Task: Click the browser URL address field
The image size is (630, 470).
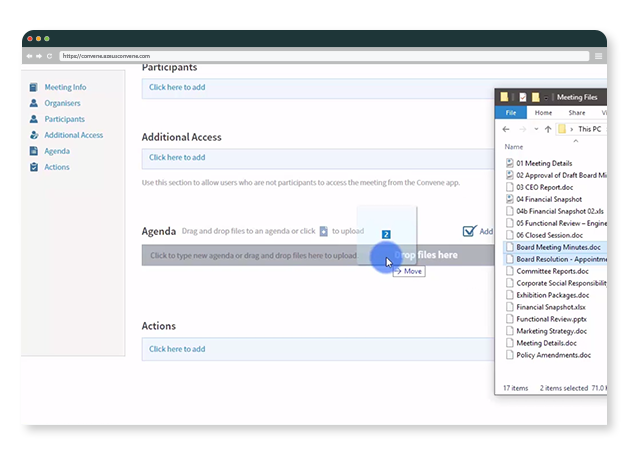Action: 200,56
